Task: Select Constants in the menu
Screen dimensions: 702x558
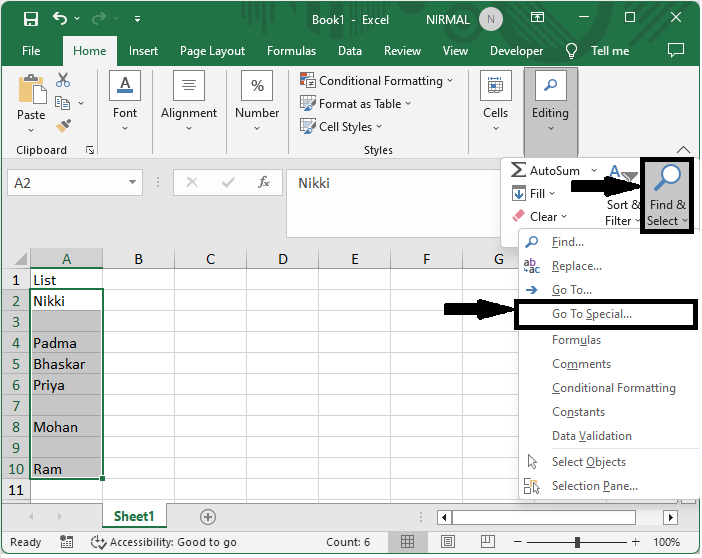Action: point(608,412)
